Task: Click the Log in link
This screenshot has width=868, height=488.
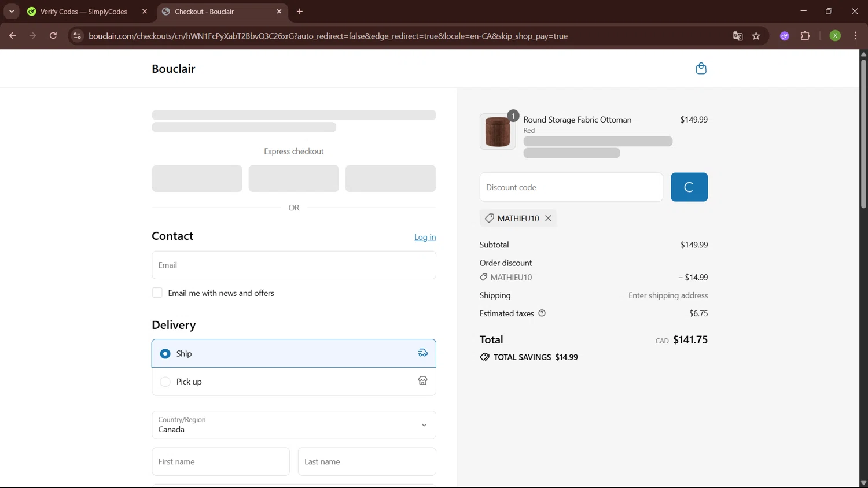Action: tap(425, 237)
